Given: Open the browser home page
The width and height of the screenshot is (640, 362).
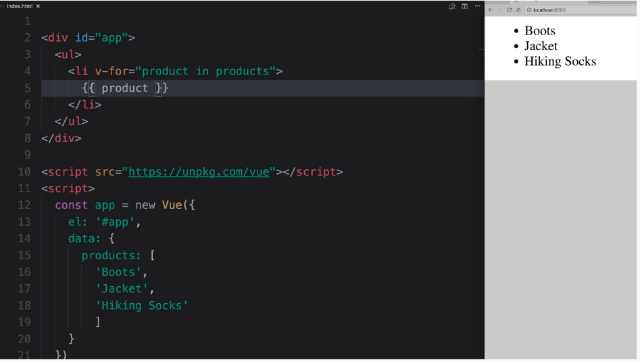Looking at the screenshot, I should point(518,10).
